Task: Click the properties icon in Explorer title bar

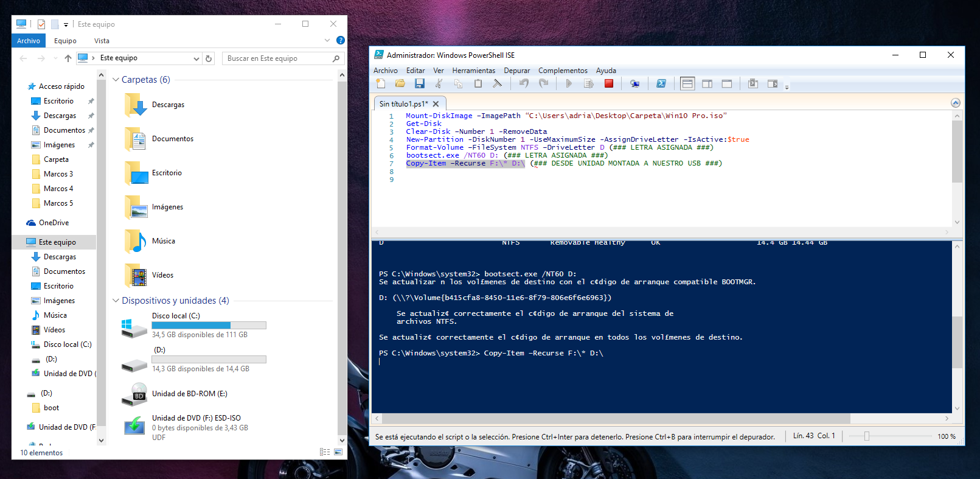Action: (x=41, y=24)
